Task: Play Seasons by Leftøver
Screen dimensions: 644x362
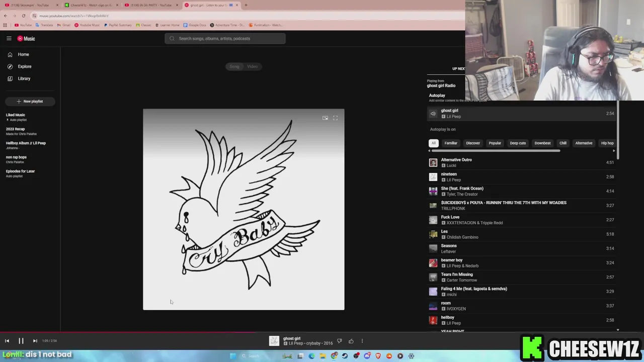Action: click(x=522, y=248)
